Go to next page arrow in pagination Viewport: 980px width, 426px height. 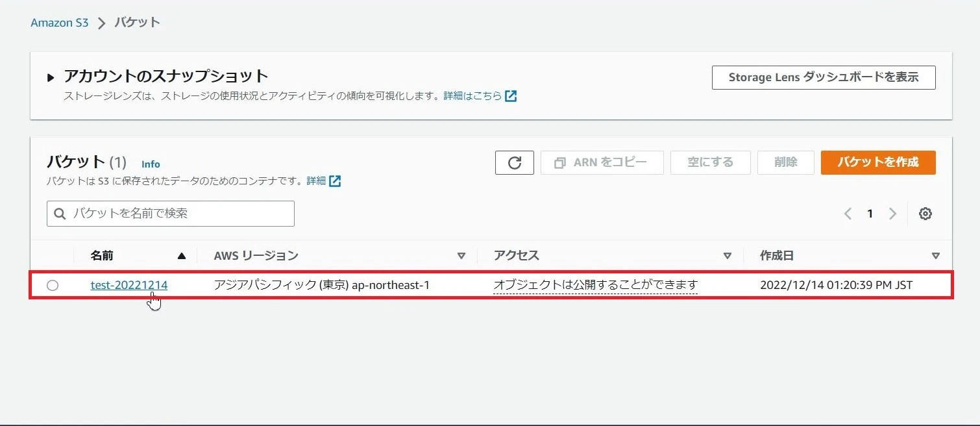click(892, 214)
